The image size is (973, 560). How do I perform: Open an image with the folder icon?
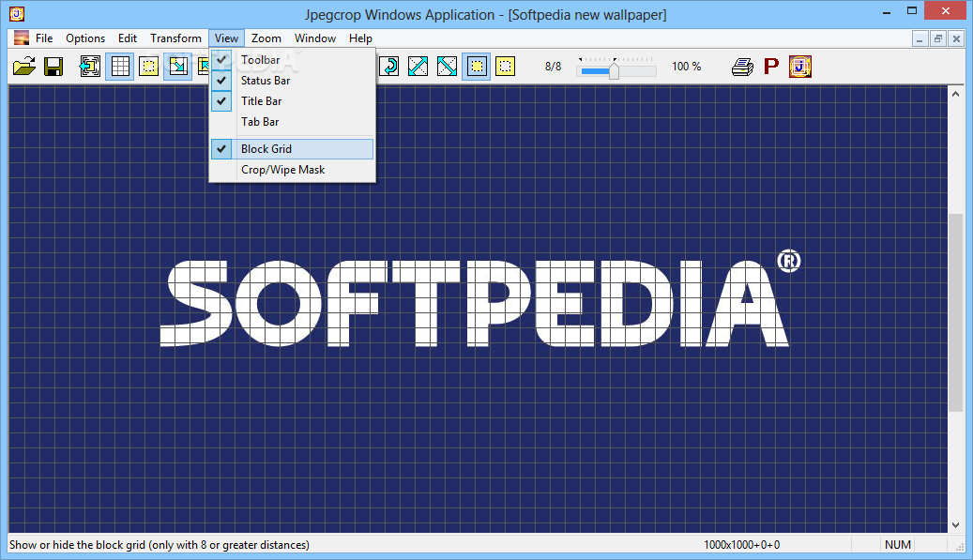[x=24, y=67]
